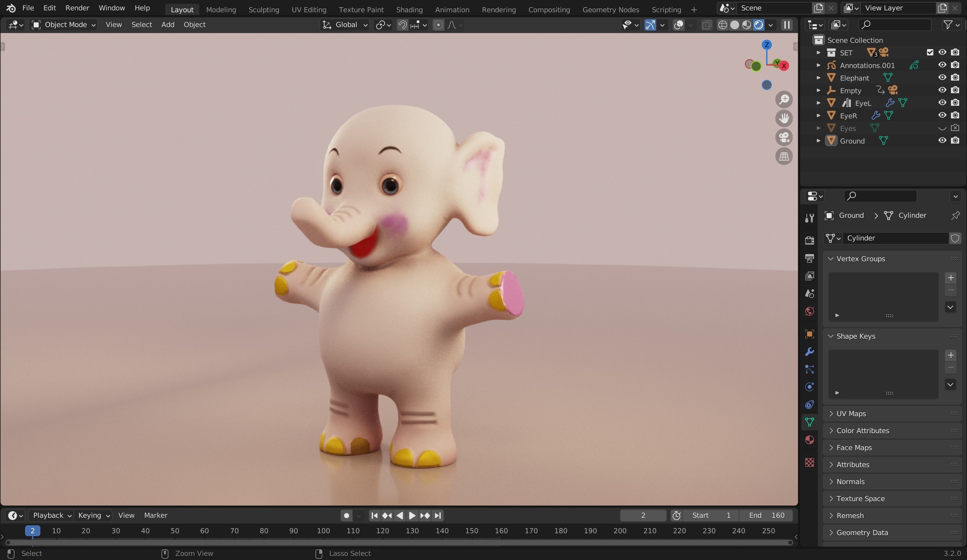Open the Physics properties tab
Image resolution: width=967 pixels, height=560 pixels.
click(x=809, y=387)
